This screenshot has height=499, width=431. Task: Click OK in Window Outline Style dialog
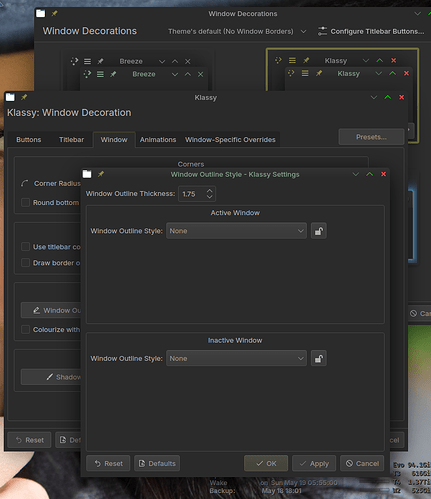[x=266, y=463]
